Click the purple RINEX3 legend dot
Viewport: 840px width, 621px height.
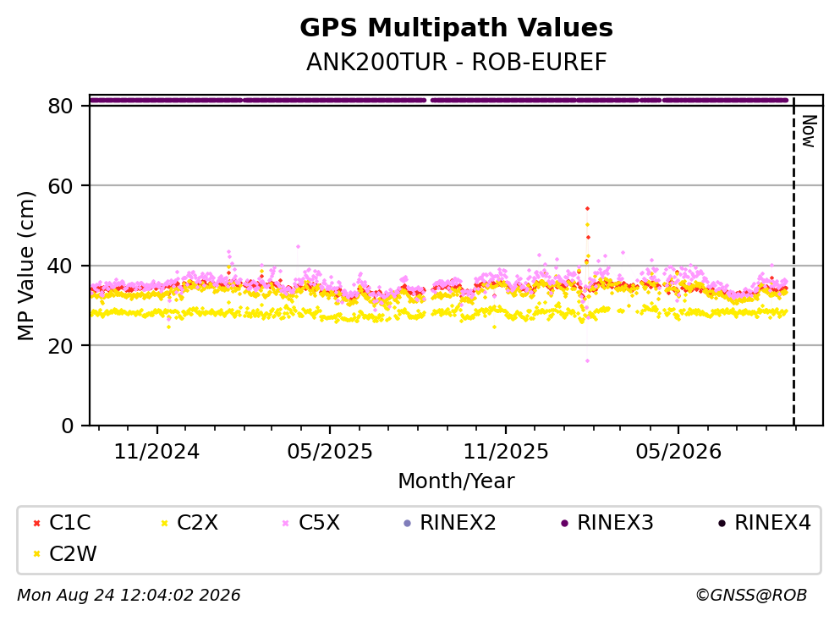[564, 523]
